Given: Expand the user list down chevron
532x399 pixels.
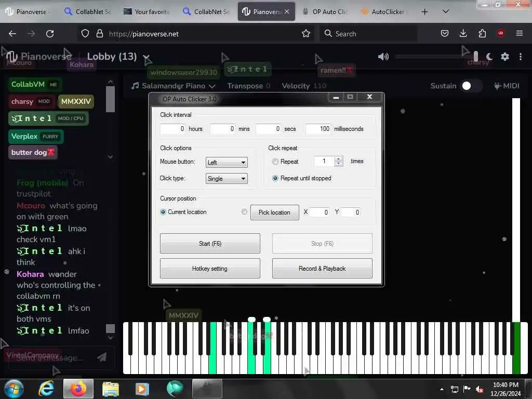Looking at the screenshot, I should 110,156.
